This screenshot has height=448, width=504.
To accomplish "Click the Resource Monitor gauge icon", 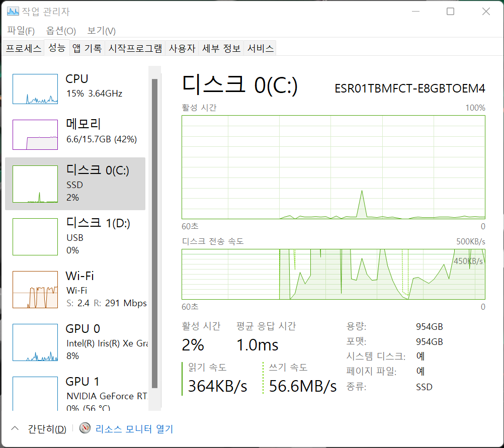I will [x=86, y=428].
